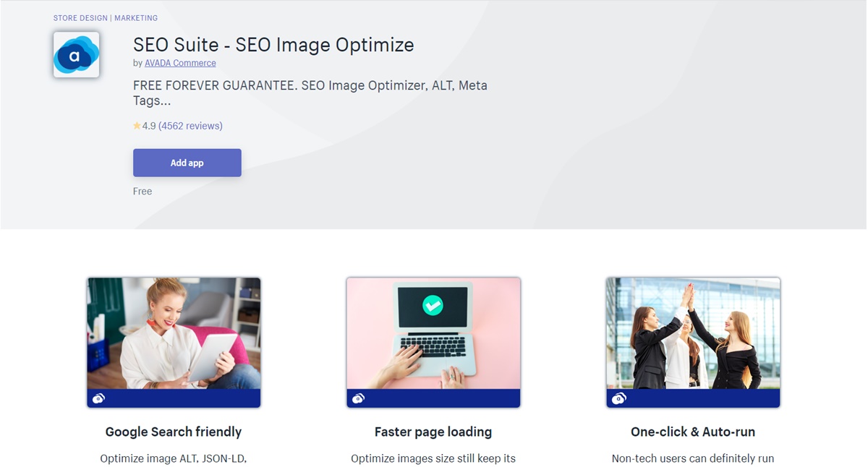868x467 pixels.
Task: Open the woman with tablet thumbnail
Action: click(x=174, y=343)
